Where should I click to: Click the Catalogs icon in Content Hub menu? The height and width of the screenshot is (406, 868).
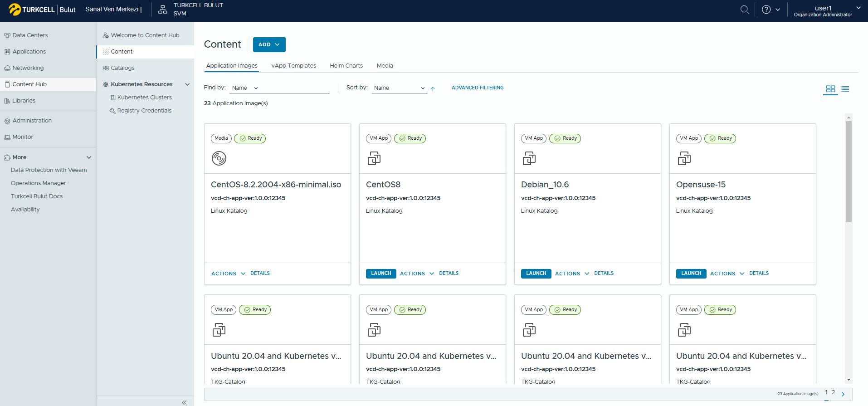tap(106, 68)
